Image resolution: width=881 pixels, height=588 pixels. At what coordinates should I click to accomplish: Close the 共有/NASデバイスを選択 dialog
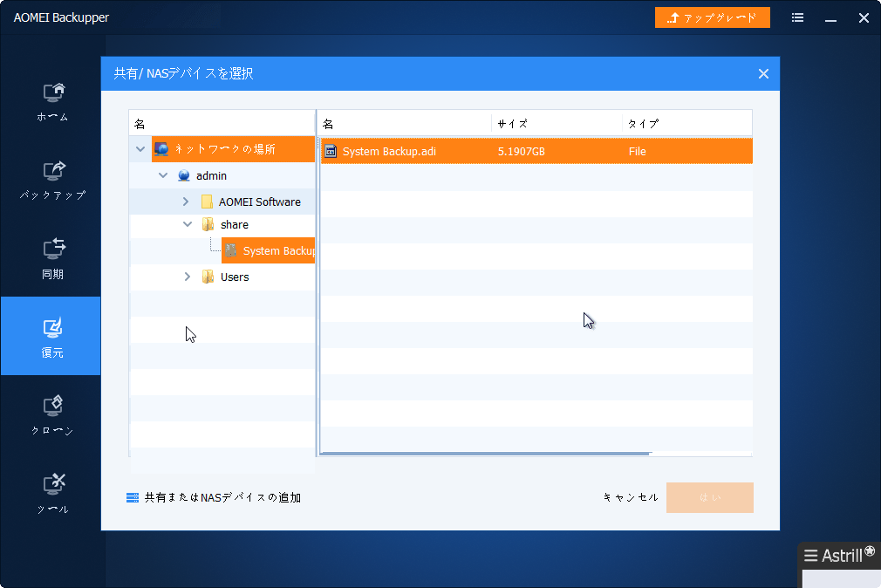click(763, 73)
